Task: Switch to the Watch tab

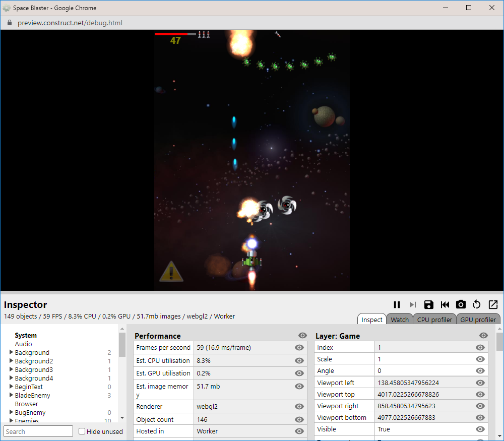Action: (399, 319)
